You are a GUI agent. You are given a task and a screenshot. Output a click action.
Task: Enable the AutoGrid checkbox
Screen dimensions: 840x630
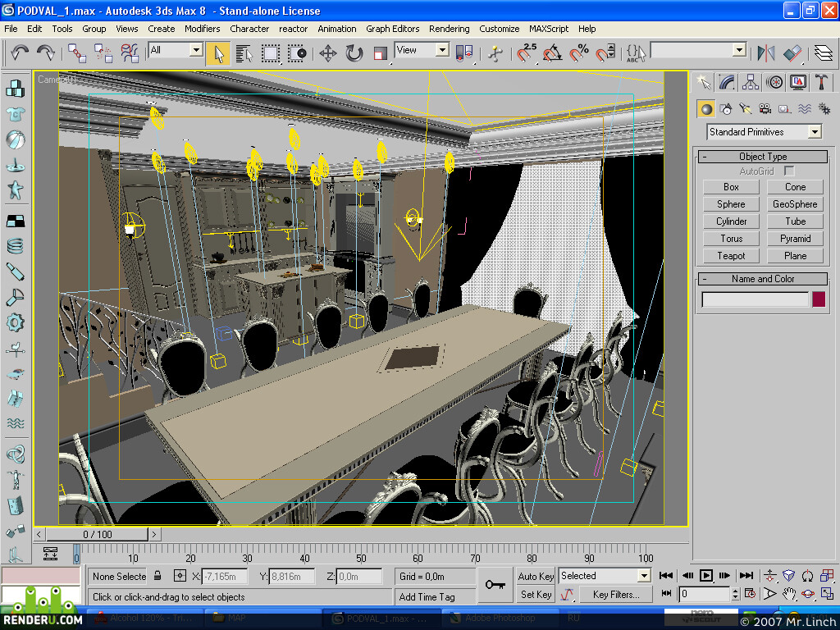coord(789,171)
